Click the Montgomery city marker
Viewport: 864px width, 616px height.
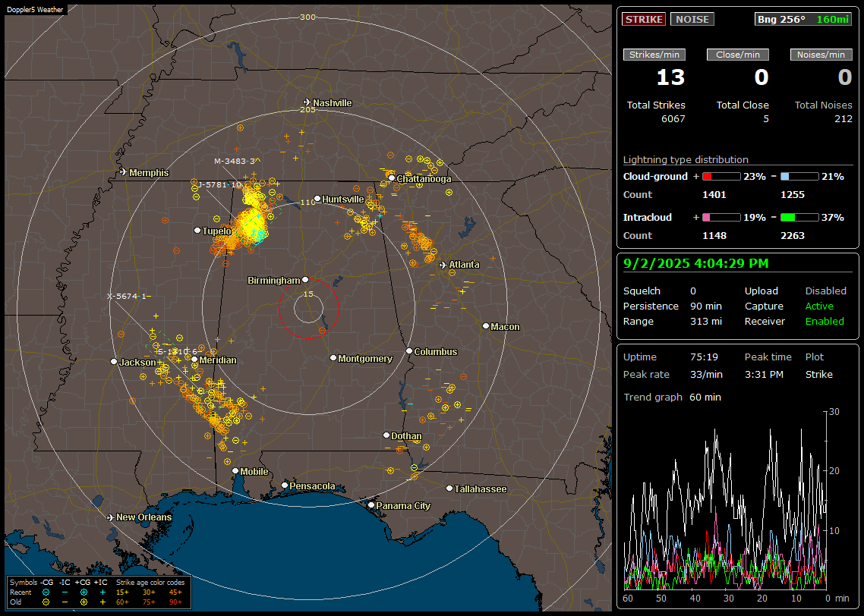pos(333,358)
